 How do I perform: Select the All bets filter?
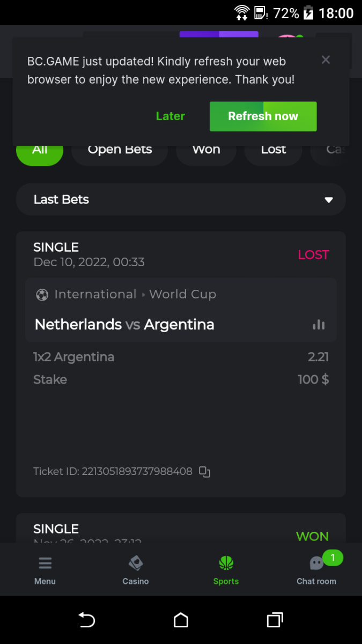40,151
